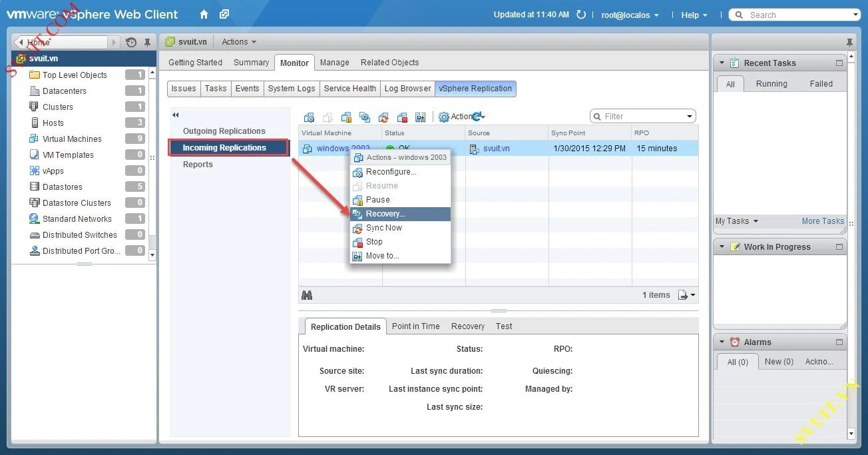Minimize the Alarms panel

[839, 342]
